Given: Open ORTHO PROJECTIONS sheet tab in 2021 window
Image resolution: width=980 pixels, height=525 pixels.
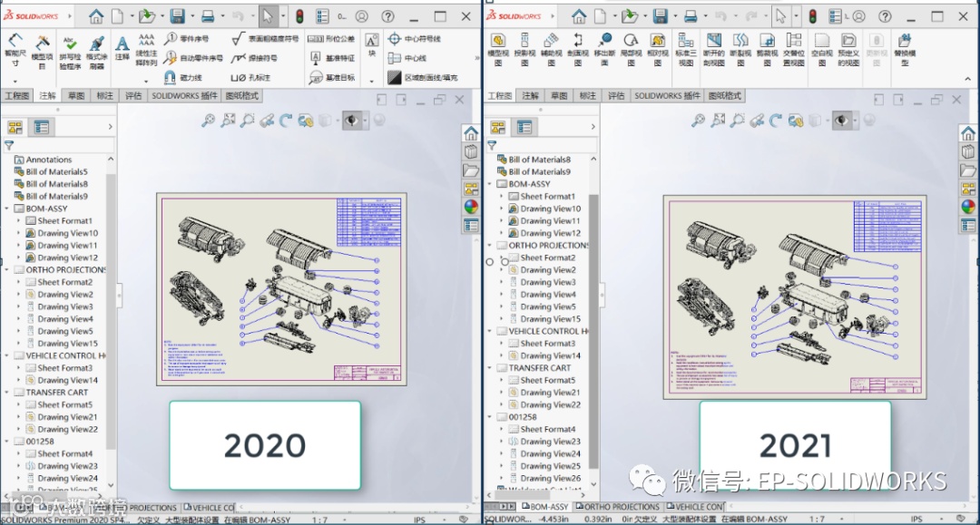Looking at the screenshot, I should (618, 507).
